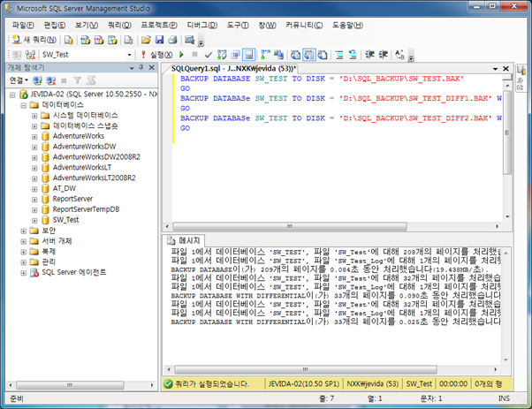Click the Display Estimated Execution Plan icon
Image resolution: width=532 pixels, height=409 pixels.
coord(222,55)
